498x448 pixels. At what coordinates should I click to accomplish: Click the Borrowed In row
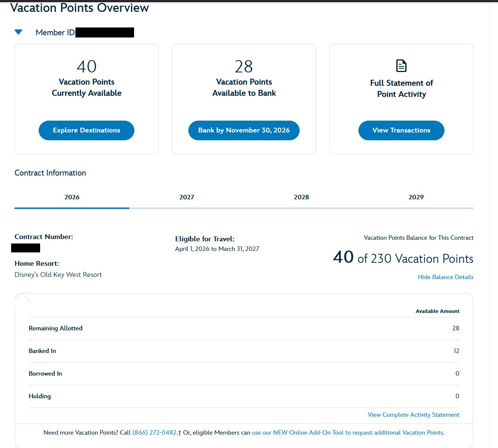tap(244, 374)
